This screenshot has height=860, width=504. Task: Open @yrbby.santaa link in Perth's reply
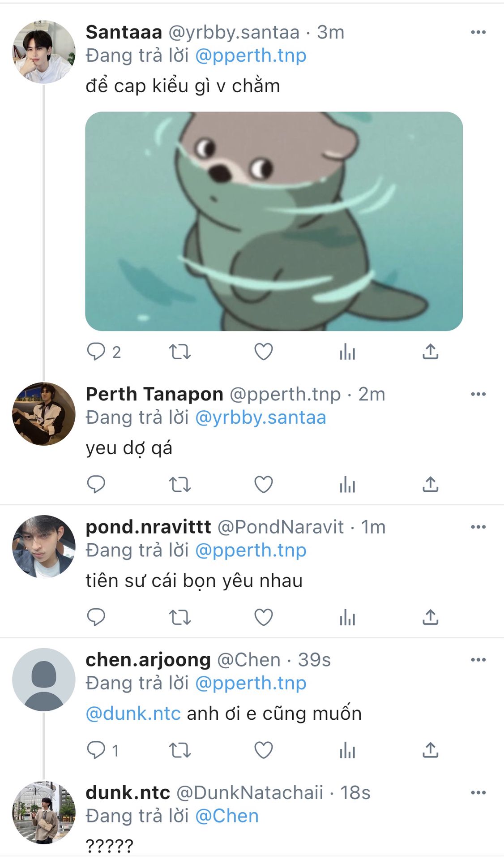coord(261,417)
